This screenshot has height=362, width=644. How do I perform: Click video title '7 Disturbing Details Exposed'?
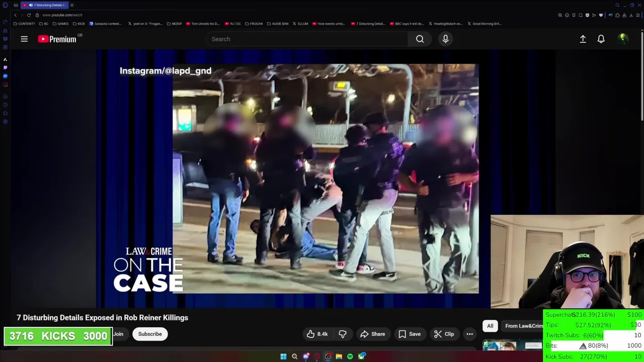click(102, 317)
